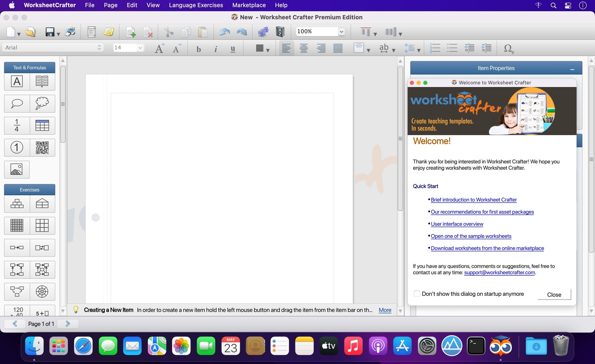Expand the zoom percentage dropdown

pos(342,31)
